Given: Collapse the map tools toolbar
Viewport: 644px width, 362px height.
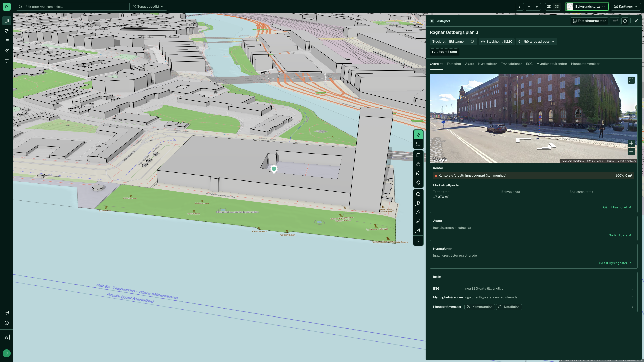Looking at the screenshot, I should (418, 241).
